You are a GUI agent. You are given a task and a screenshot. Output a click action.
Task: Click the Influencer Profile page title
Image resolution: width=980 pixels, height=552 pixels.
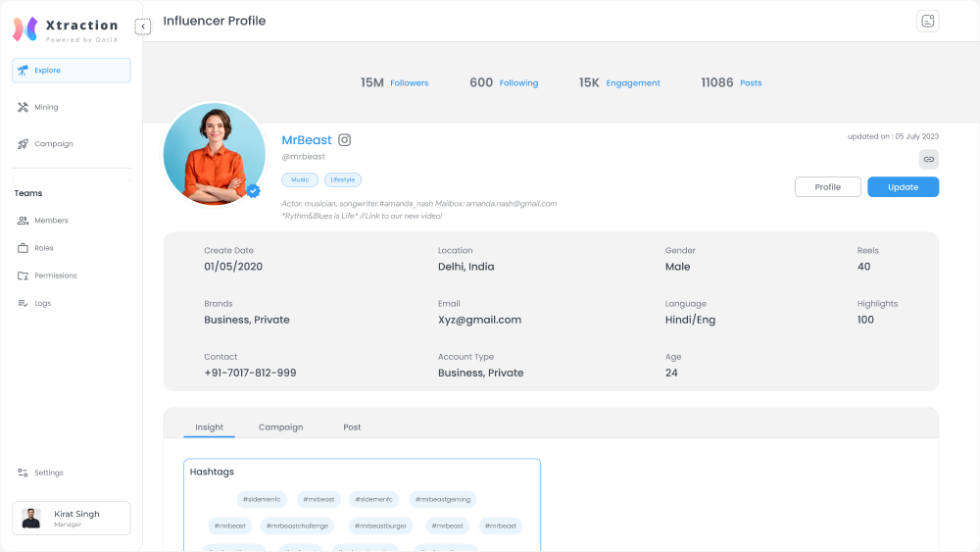tap(215, 22)
